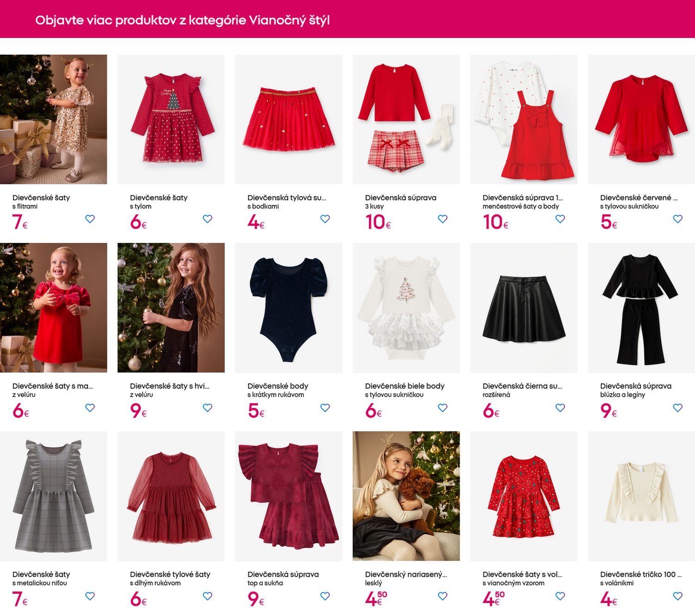Add velvet body s krátkym rukávom to favorites
695x616 pixels.
(x=325, y=408)
